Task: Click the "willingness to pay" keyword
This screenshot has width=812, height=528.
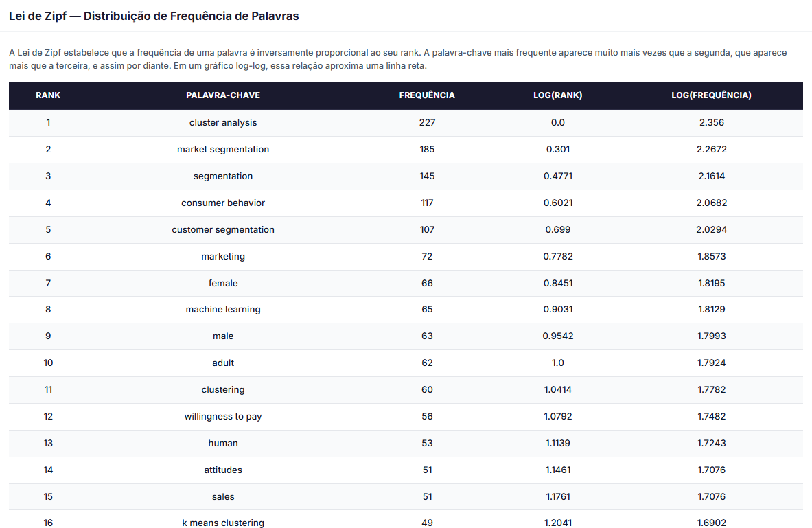Action: click(x=223, y=417)
